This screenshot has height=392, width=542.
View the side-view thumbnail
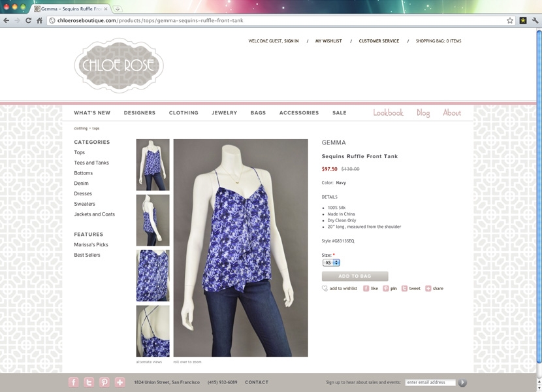[153, 220]
